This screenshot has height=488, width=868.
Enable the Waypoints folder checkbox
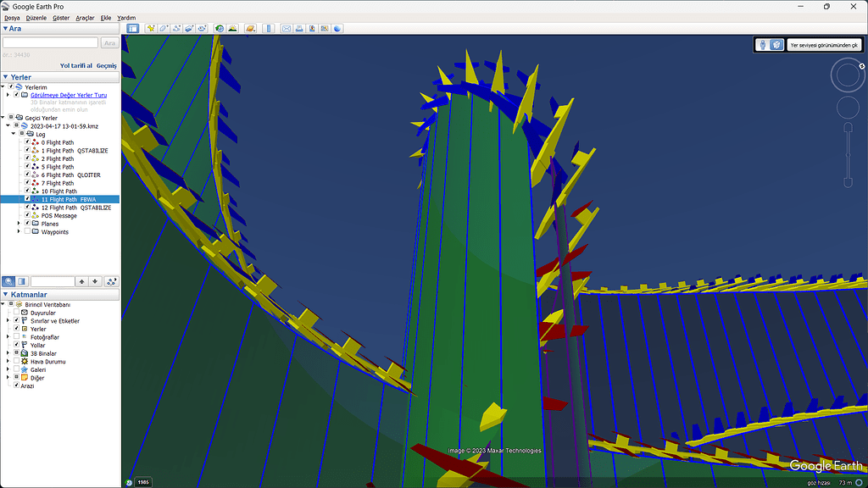point(27,231)
